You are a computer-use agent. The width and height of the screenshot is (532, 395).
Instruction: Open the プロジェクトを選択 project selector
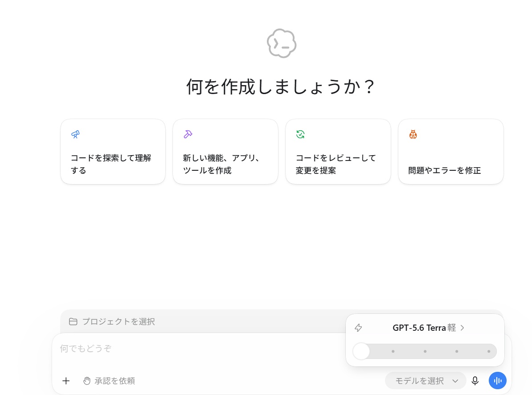coord(112,321)
